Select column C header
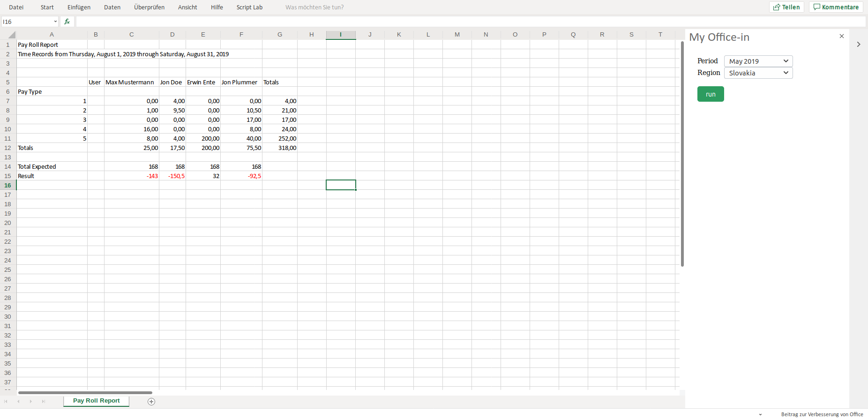This screenshot has height=419, width=868. point(132,35)
